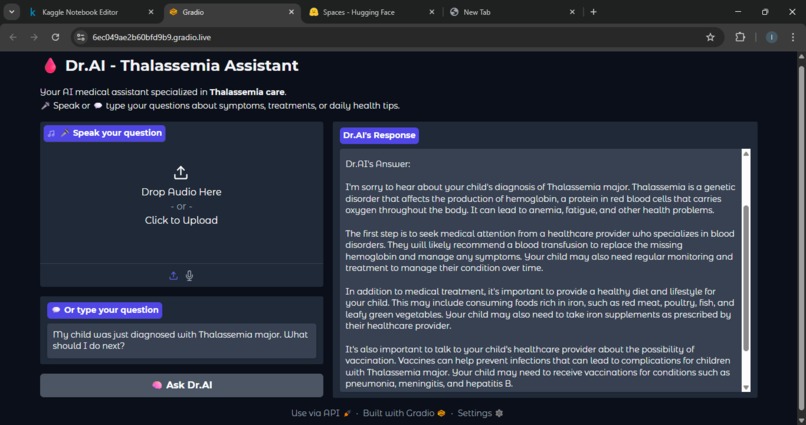Click the large upload arrow in audio dropzone

(180, 173)
